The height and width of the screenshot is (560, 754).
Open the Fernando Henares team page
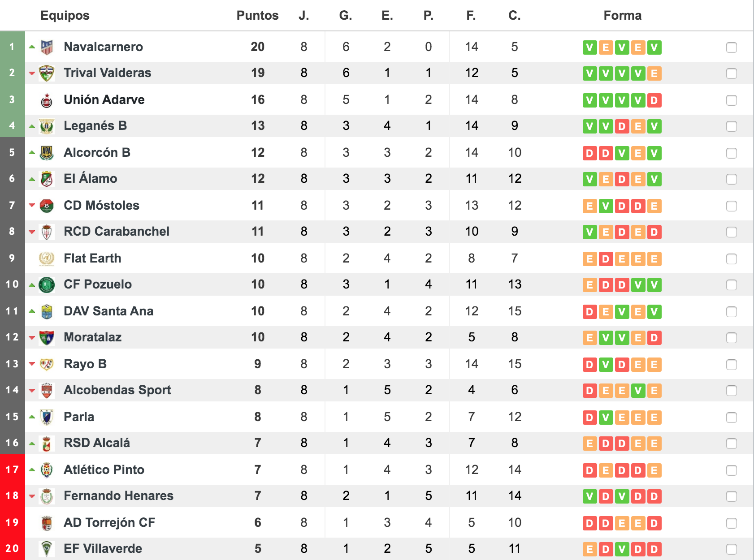point(118,495)
